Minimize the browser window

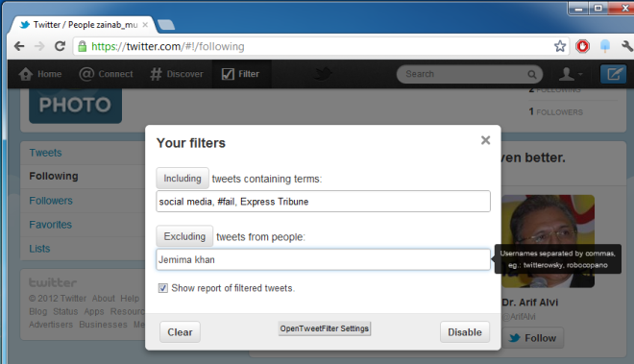(x=579, y=8)
